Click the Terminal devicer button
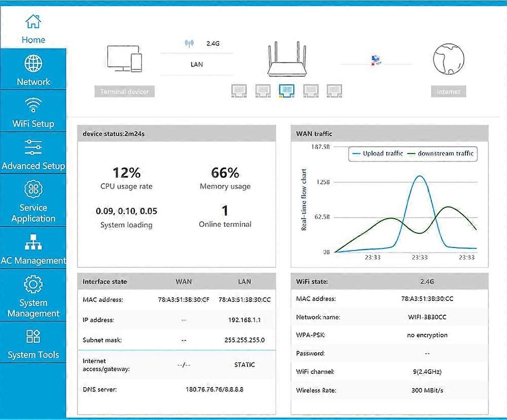 coord(124,92)
